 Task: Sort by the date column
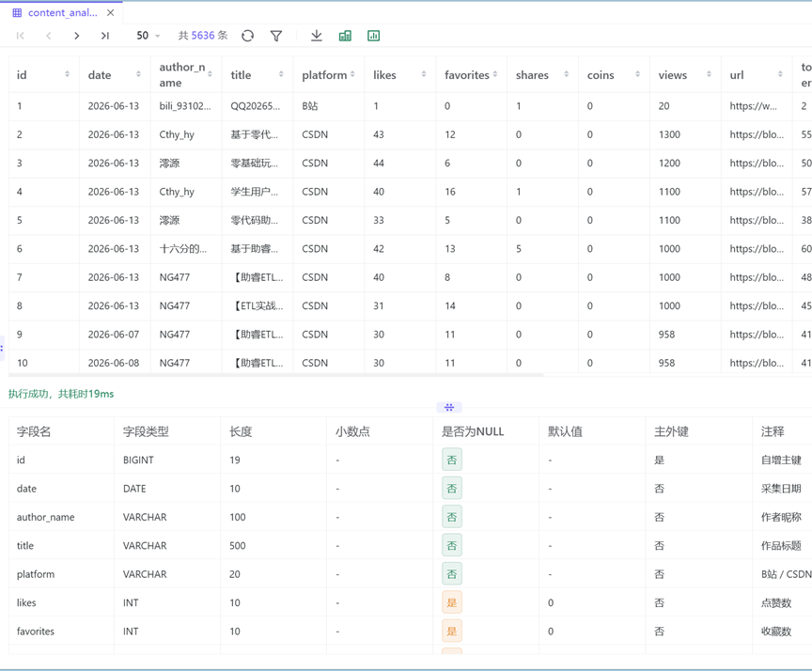pos(138,74)
